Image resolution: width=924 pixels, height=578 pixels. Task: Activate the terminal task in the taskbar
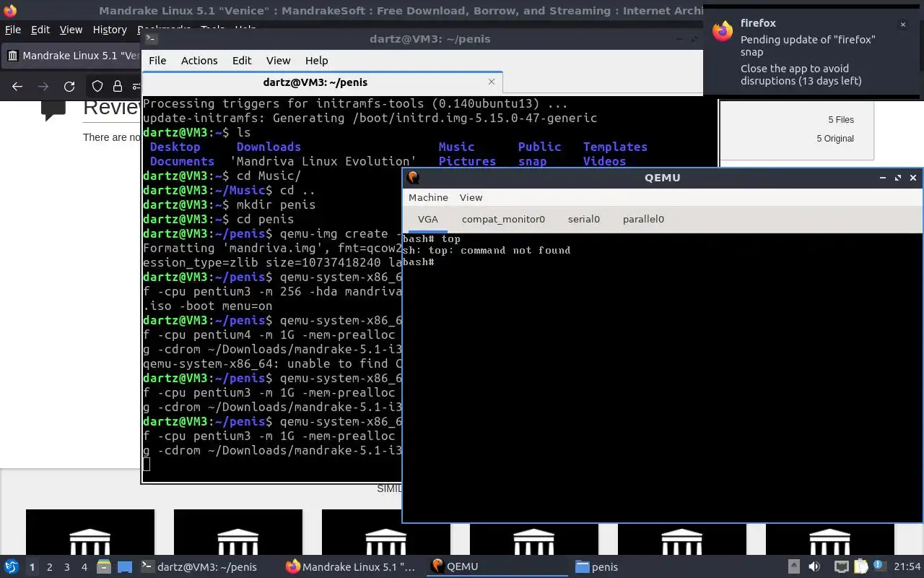click(x=206, y=566)
